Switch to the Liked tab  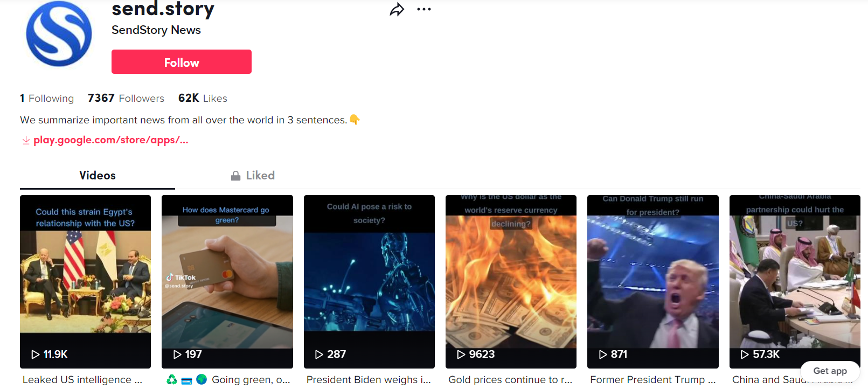click(x=253, y=176)
